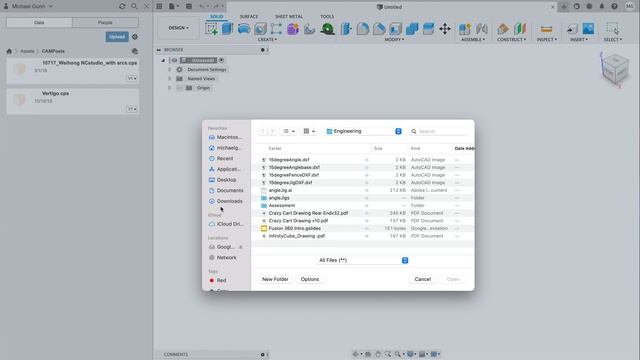The image size is (640, 360).
Task: Expand Named Views in browser
Action: tap(169, 78)
